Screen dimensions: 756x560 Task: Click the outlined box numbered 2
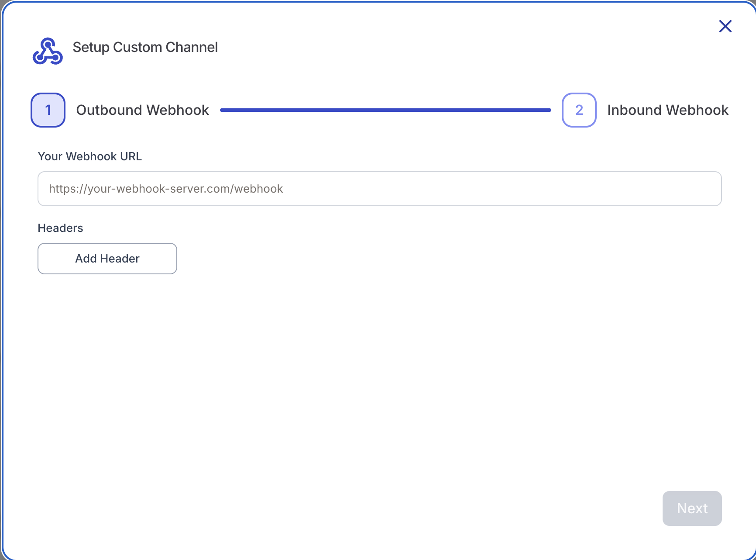pos(579,110)
